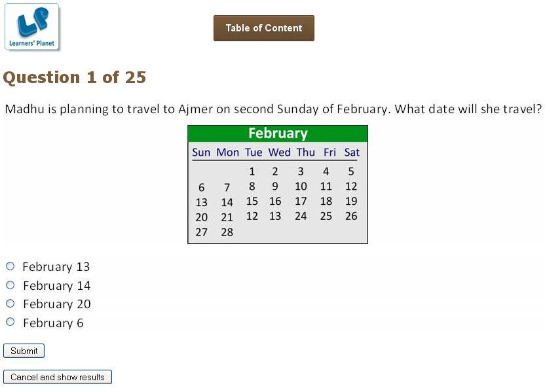This screenshot has height=392, width=545.
Task: Select the February 13 answer option
Action: click(x=10, y=266)
